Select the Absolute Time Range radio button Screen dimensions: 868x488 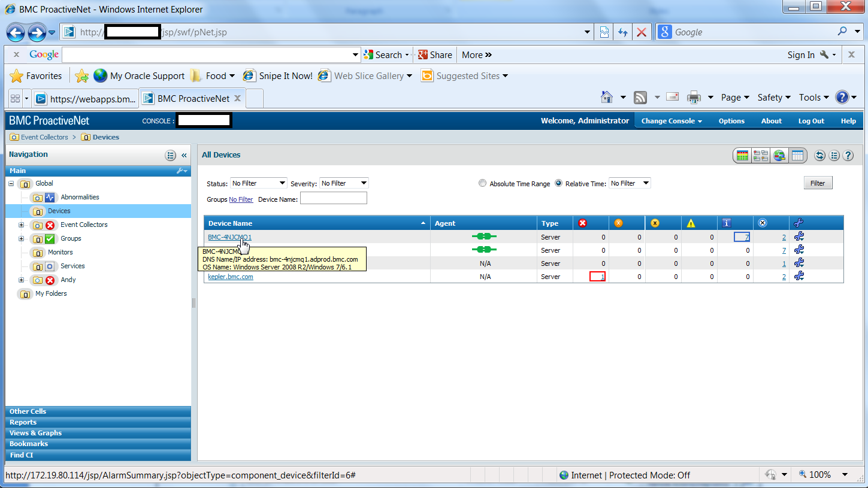pos(482,183)
